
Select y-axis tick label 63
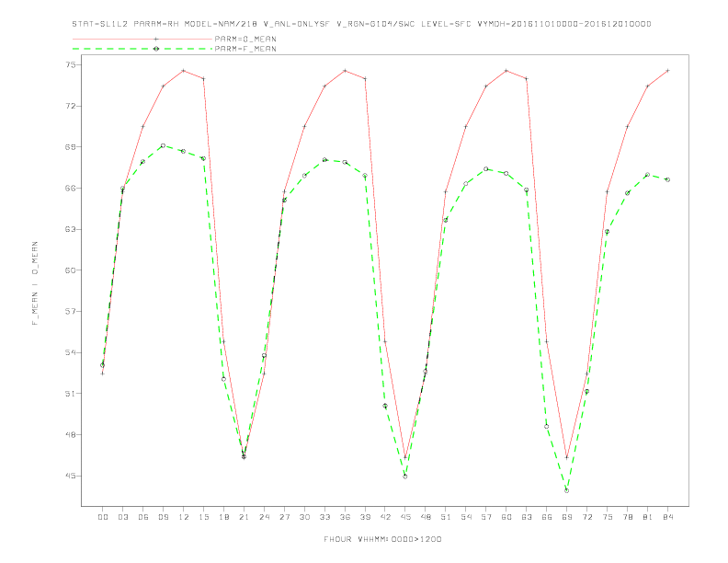pos(70,229)
